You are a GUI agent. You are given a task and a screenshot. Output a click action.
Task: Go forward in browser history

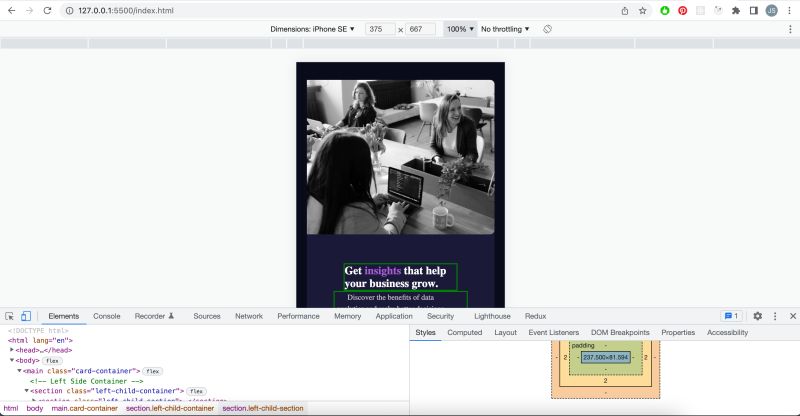click(x=29, y=10)
